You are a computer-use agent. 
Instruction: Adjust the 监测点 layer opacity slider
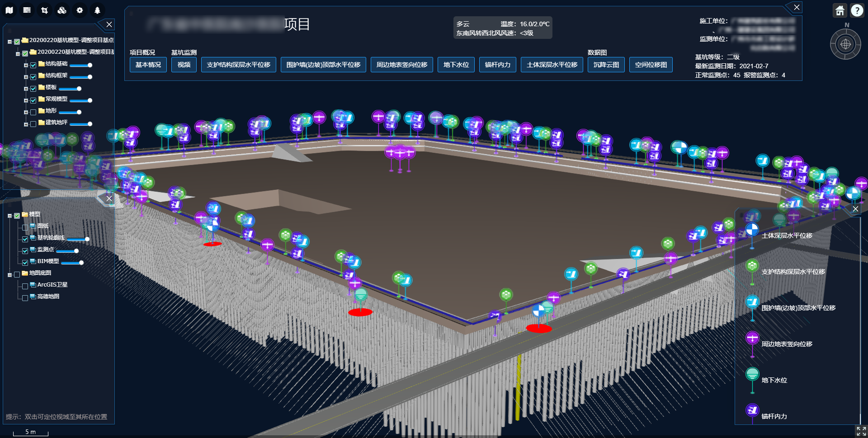coord(76,251)
